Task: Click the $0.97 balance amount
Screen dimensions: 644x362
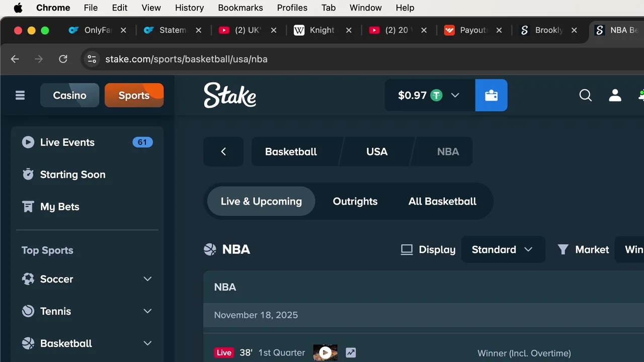Action: click(x=412, y=95)
